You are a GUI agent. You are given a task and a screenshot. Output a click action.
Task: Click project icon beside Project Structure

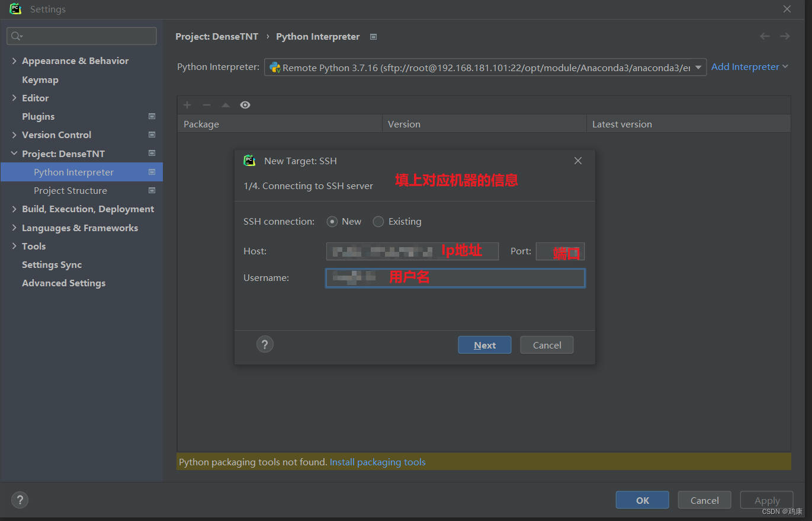152,191
